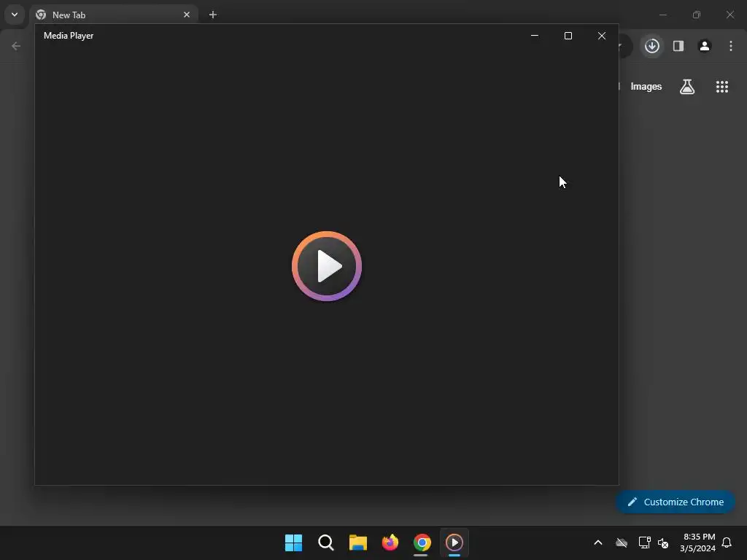Switch to Chrome in taskbar
747x560 pixels.
point(422,542)
